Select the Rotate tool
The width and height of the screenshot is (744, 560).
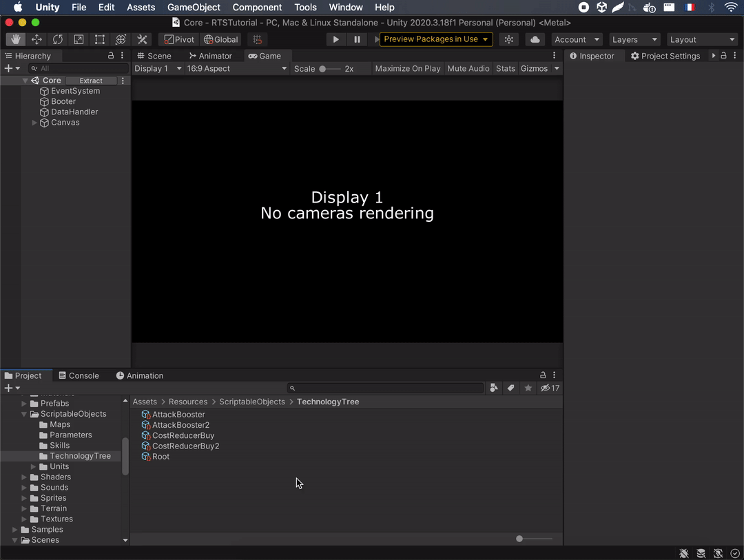pyautogui.click(x=57, y=39)
